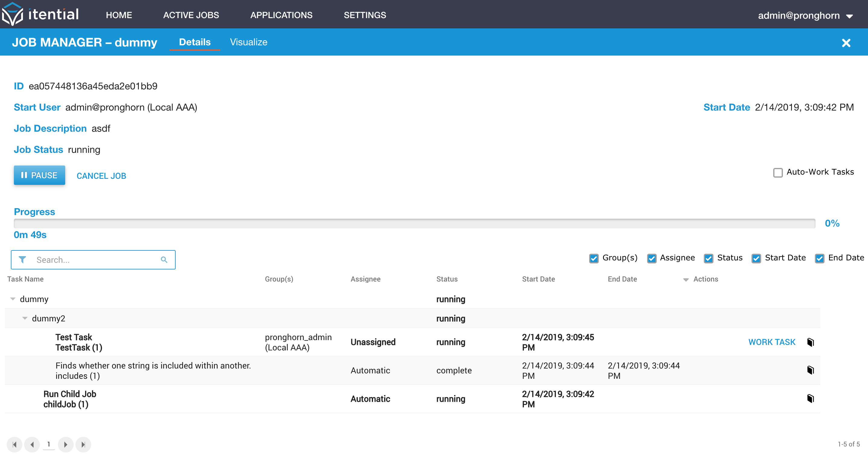Click the filter funnel icon in search box
The width and height of the screenshot is (868, 467).
(x=22, y=259)
